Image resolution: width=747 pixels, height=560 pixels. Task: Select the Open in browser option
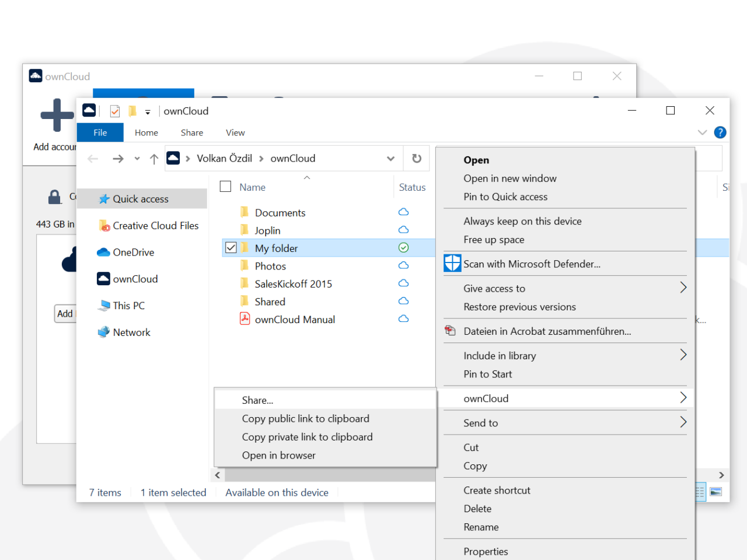coord(278,455)
